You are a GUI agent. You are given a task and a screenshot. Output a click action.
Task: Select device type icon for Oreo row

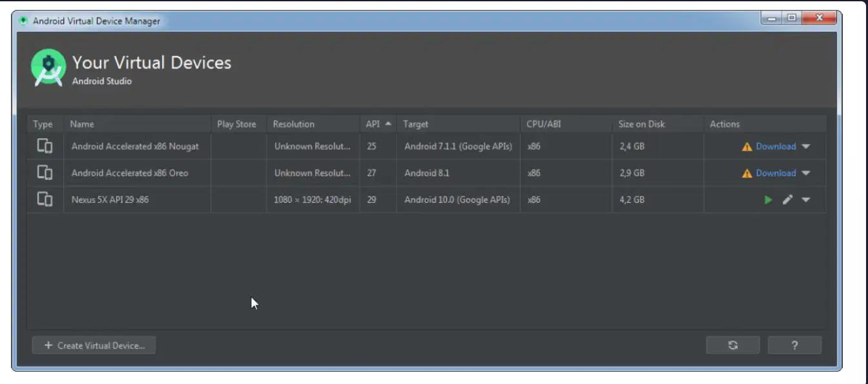pos(45,172)
